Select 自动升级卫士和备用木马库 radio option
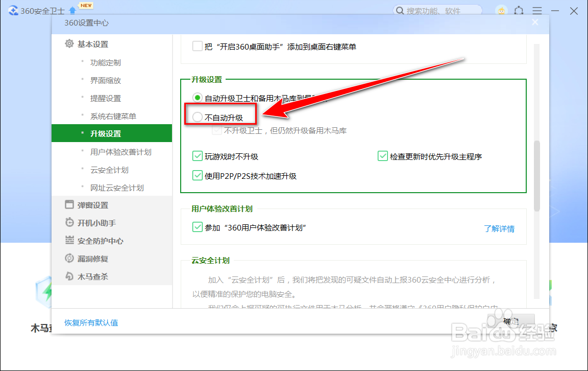 197,98
